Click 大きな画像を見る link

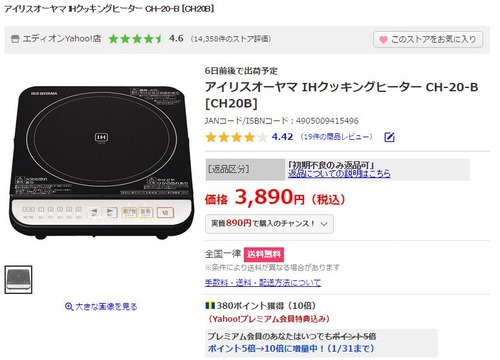tap(106, 306)
